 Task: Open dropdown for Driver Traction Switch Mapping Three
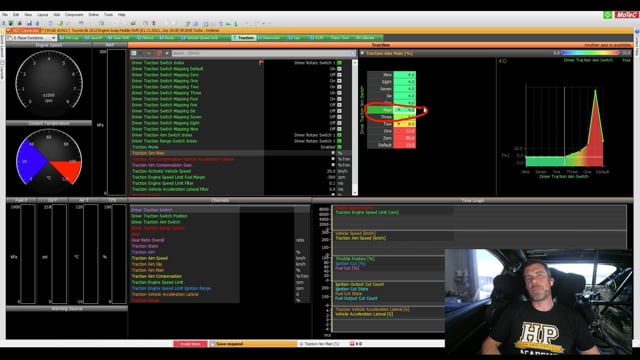click(339, 93)
